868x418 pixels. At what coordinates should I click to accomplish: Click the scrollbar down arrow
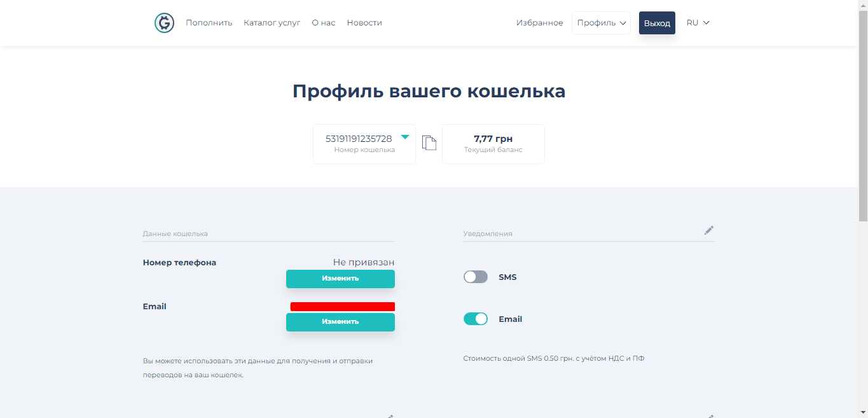pos(863,413)
